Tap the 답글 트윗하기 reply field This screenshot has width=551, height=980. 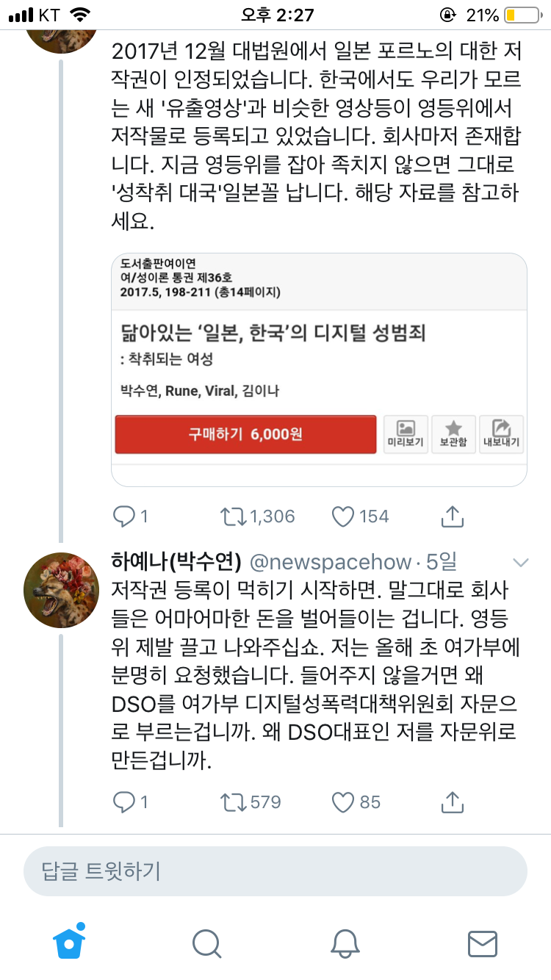[x=275, y=871]
